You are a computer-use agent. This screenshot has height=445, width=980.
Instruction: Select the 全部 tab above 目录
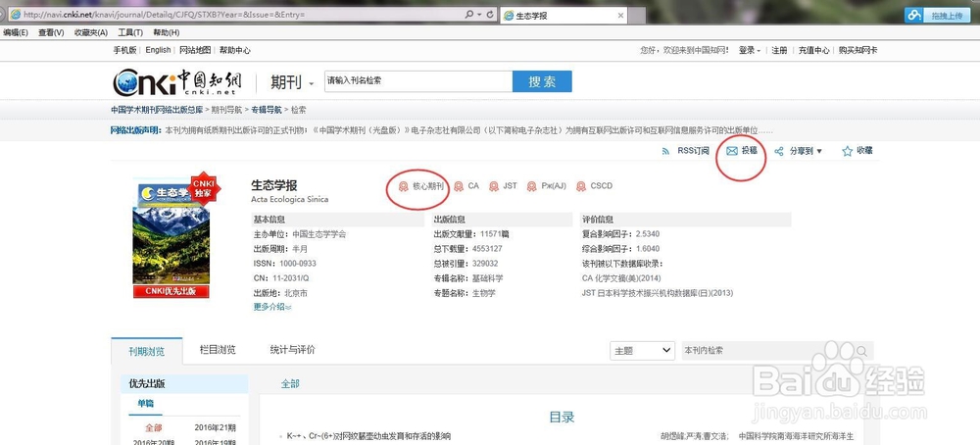tap(290, 384)
